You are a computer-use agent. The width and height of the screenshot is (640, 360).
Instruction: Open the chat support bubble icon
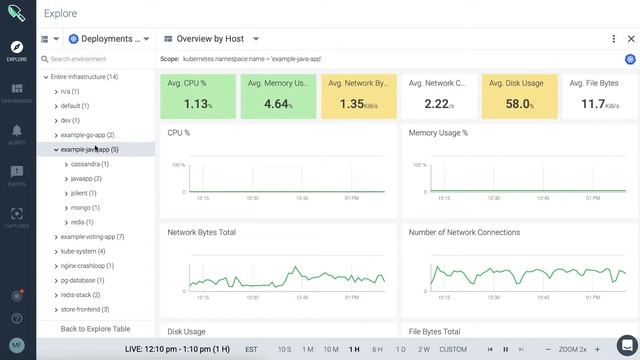627,345
